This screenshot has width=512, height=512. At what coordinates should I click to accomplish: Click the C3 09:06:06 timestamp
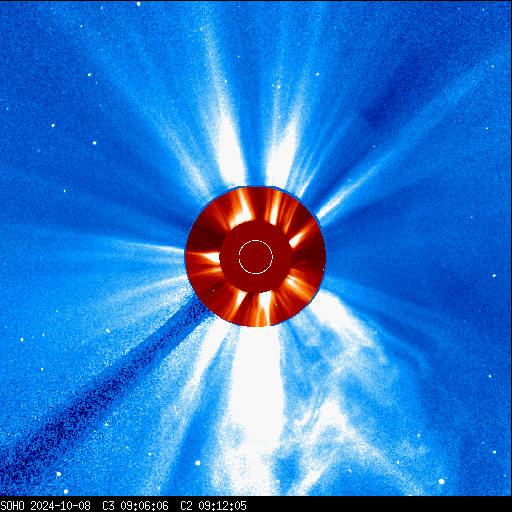[135, 506]
